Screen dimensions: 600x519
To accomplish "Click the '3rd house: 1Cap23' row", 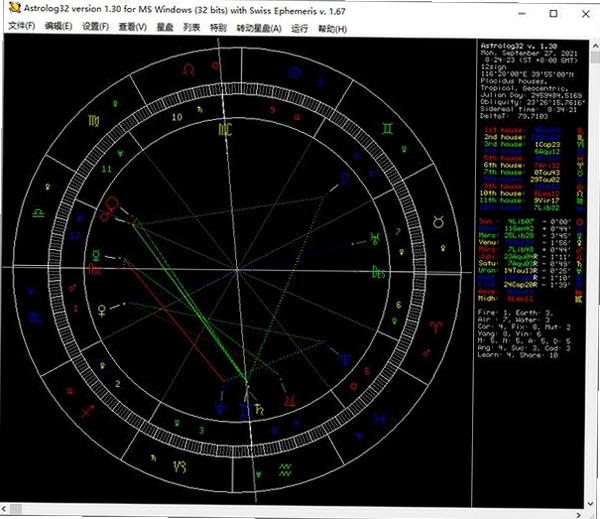I will click(x=523, y=144).
